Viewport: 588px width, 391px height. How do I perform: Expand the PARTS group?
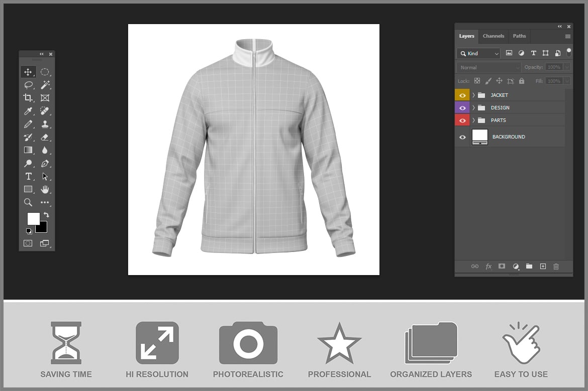(473, 120)
